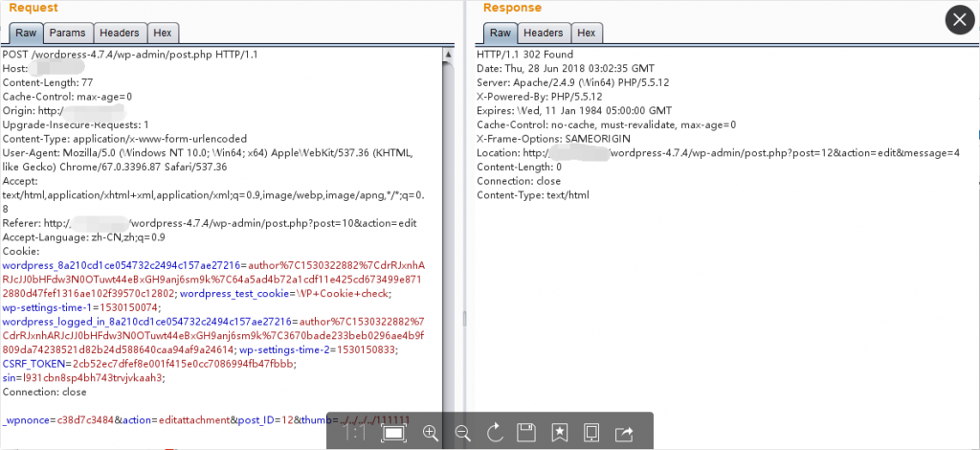Image resolution: width=980 pixels, height=450 pixels.
Task: Click the Referer header line
Action: point(210,223)
